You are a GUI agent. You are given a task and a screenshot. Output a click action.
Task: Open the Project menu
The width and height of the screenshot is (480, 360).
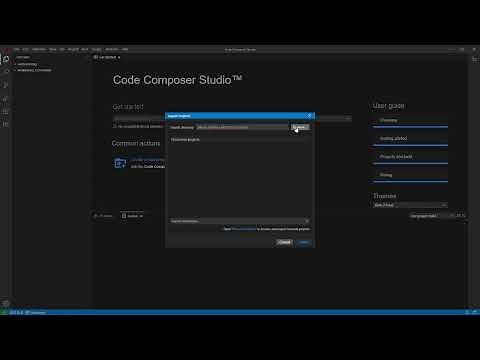tap(73, 49)
